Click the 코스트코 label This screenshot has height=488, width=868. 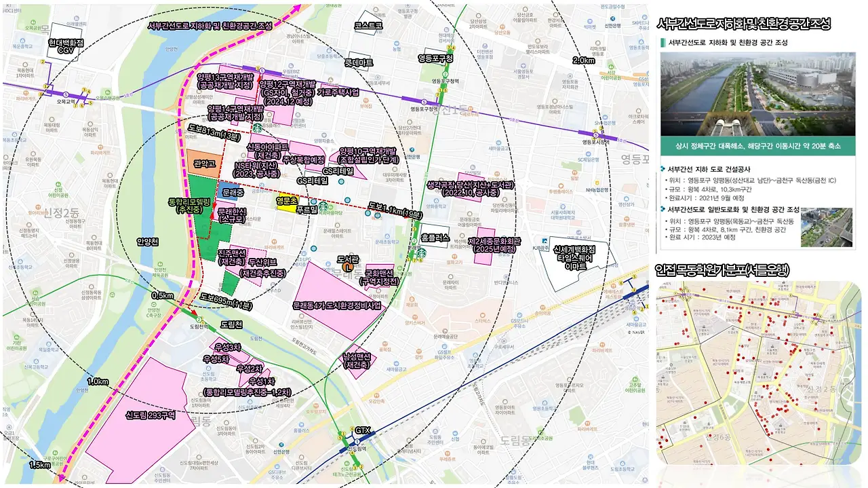tap(368, 26)
